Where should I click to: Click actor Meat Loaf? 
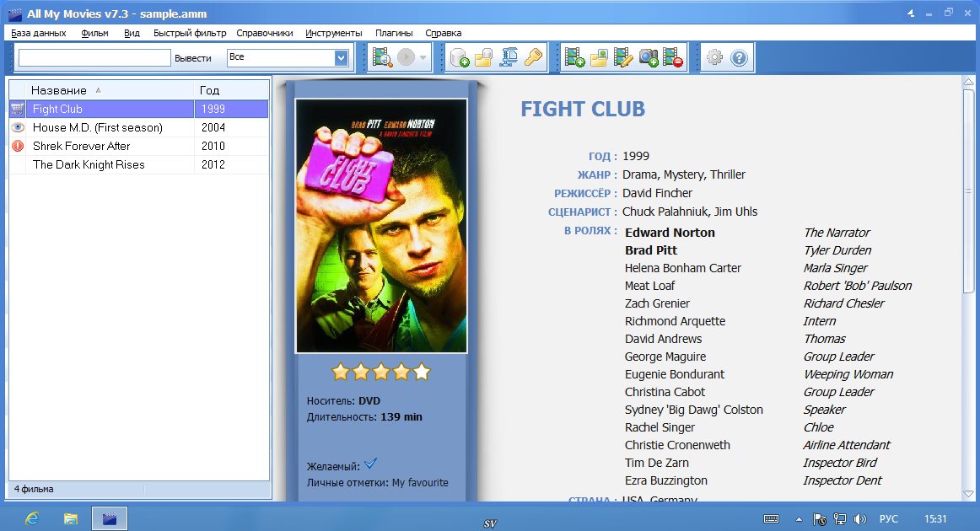[x=650, y=286]
